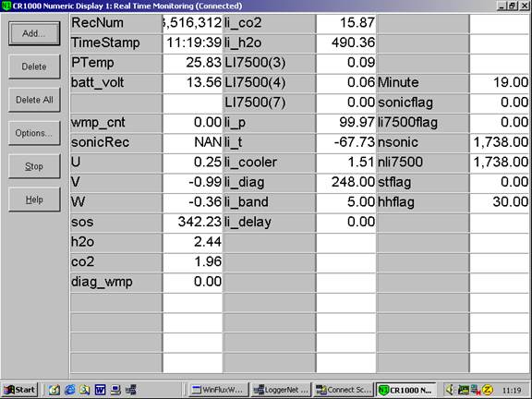Select the RecNum label cell

click(x=116, y=23)
